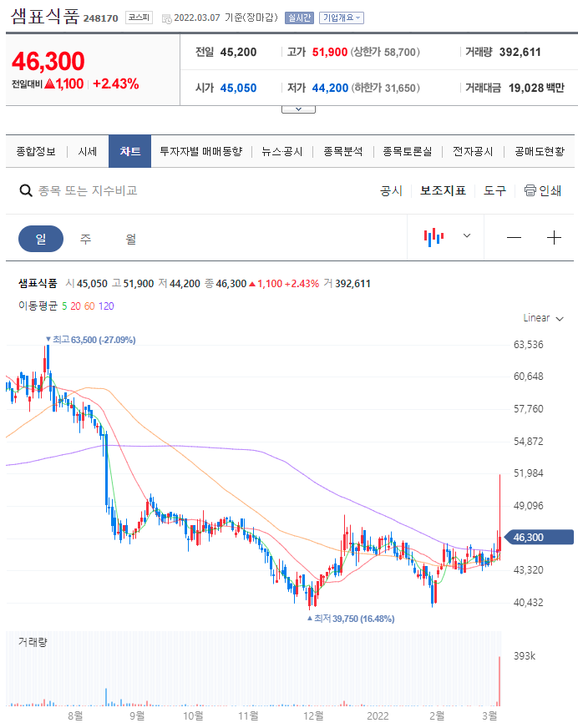The height and width of the screenshot is (728, 578).
Task: Switch to the 뉴스·공시 tab
Action: 281,151
